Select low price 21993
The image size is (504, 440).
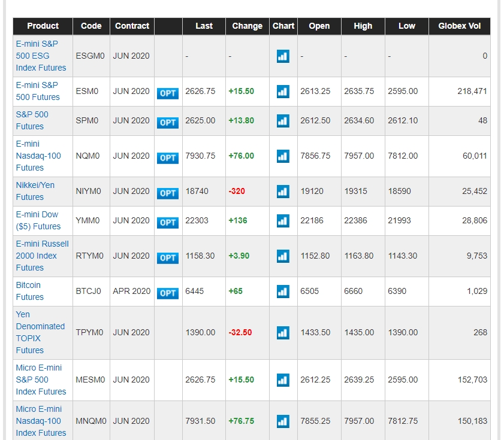click(400, 220)
